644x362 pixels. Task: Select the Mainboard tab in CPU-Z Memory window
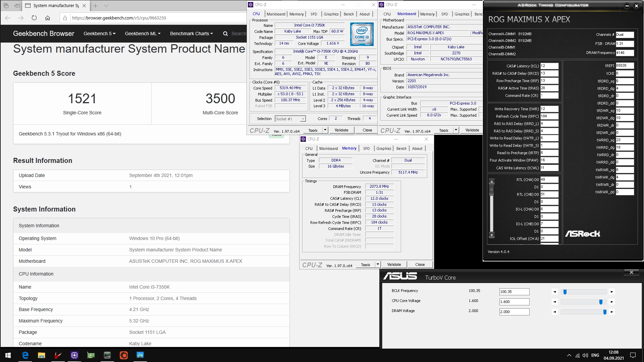[328, 148]
